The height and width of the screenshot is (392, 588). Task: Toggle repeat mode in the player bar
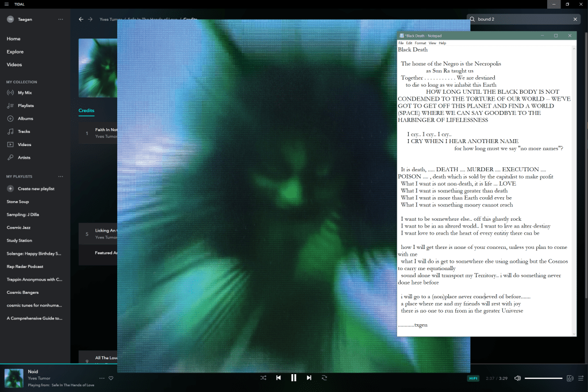coord(324,378)
